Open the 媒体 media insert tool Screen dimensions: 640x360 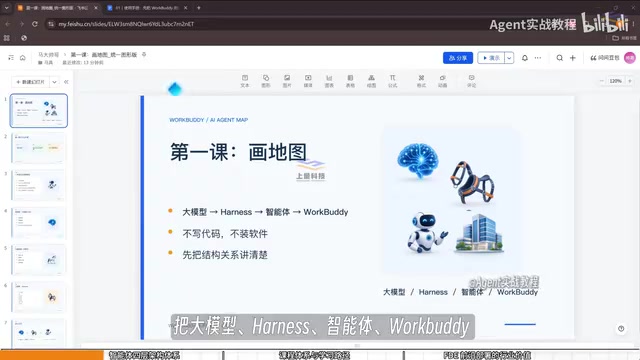(308, 81)
